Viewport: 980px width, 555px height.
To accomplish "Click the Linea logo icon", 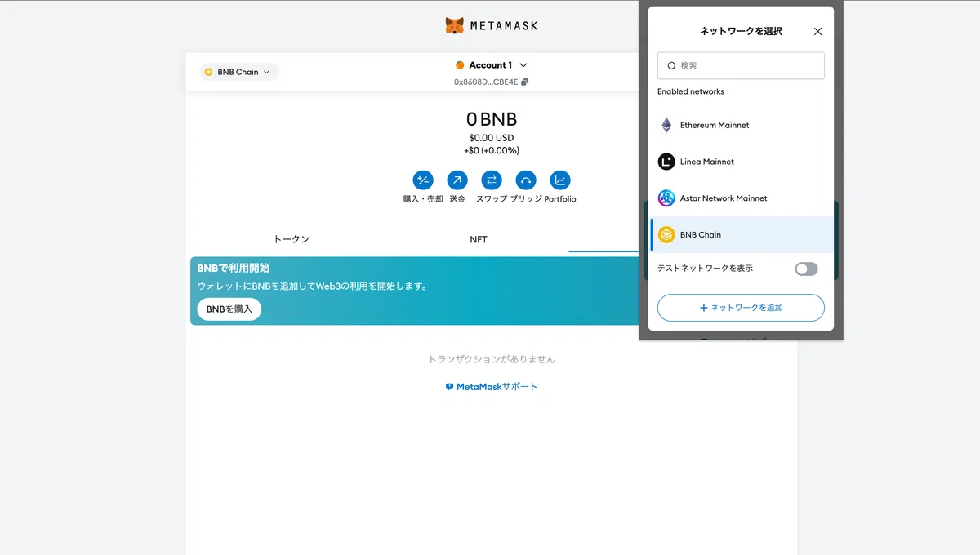I will coord(666,162).
